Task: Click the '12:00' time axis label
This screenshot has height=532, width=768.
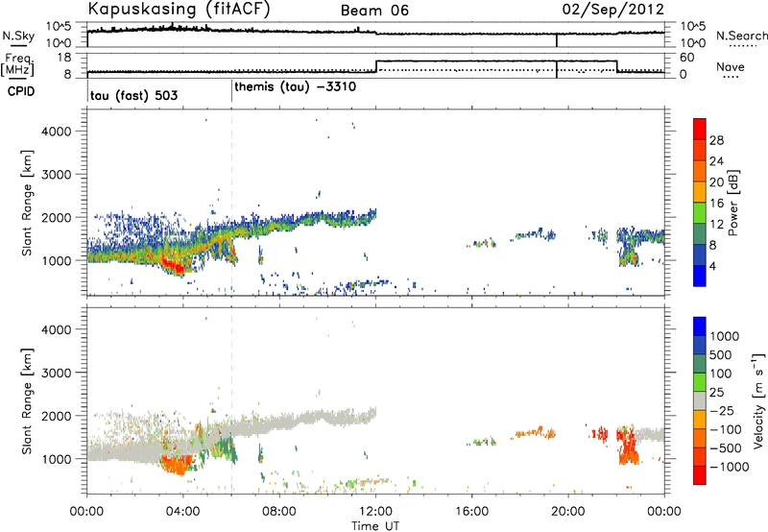Action: pos(375,512)
